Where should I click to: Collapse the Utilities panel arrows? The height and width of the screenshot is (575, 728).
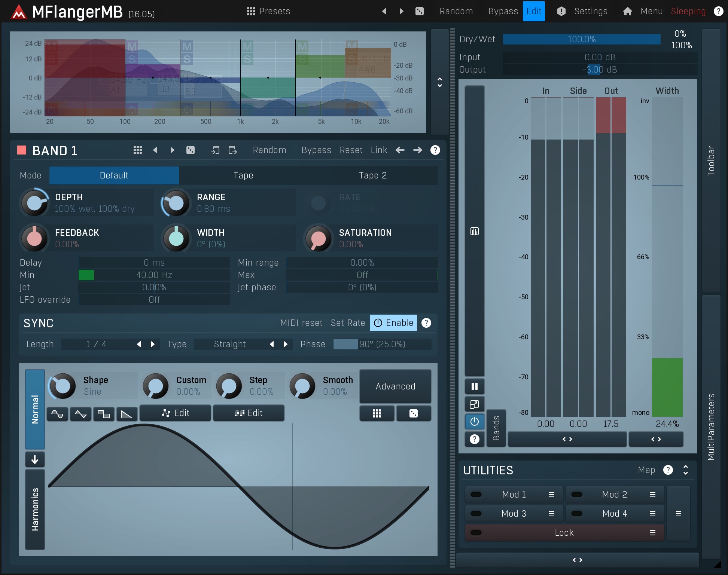click(686, 470)
